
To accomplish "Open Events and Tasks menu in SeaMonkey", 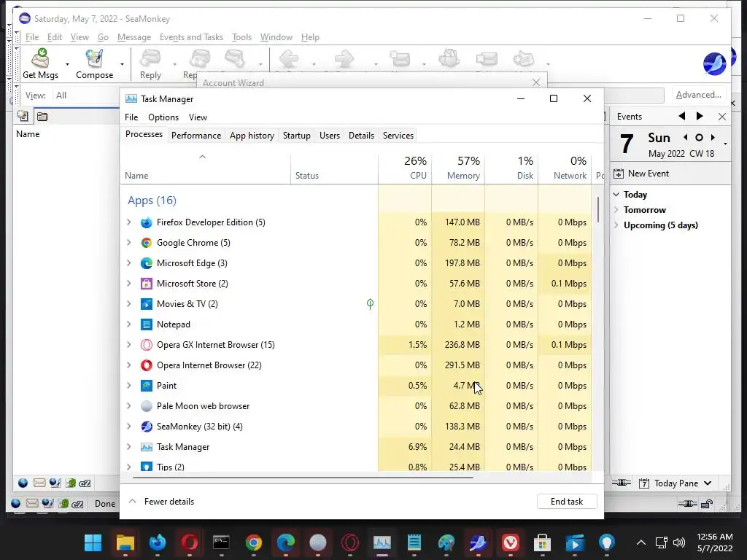I will [x=192, y=37].
